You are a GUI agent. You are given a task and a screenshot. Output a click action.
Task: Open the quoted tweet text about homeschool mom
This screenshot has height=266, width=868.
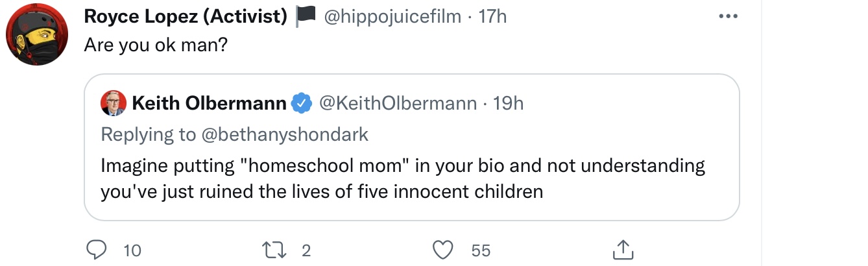pyautogui.click(x=403, y=178)
